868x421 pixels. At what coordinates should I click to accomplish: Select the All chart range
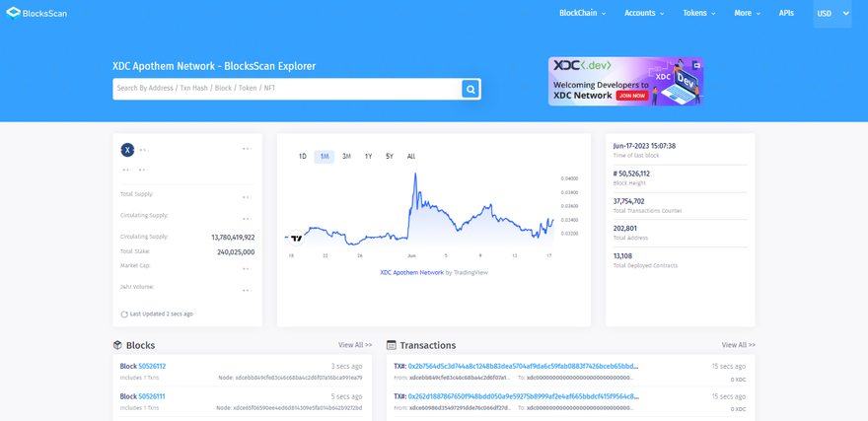tap(411, 157)
